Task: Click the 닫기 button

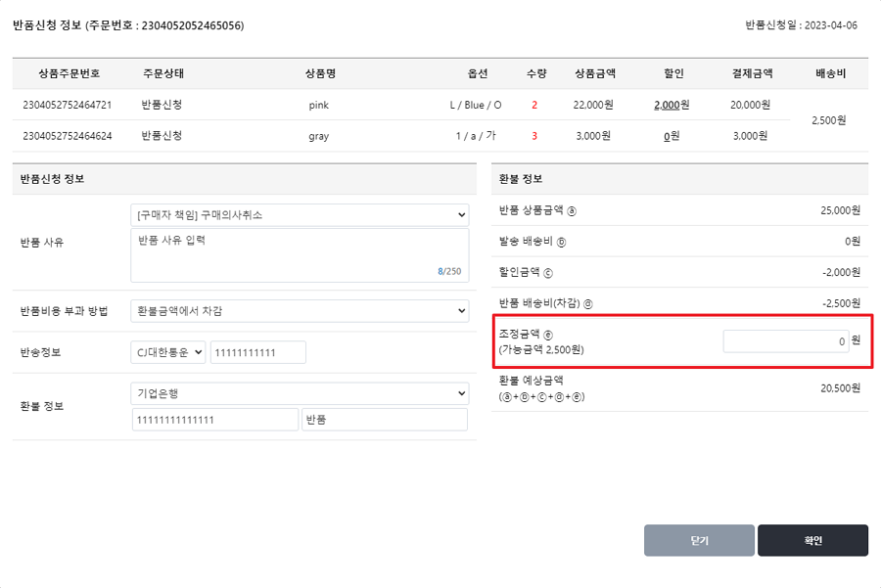Action: click(x=699, y=540)
